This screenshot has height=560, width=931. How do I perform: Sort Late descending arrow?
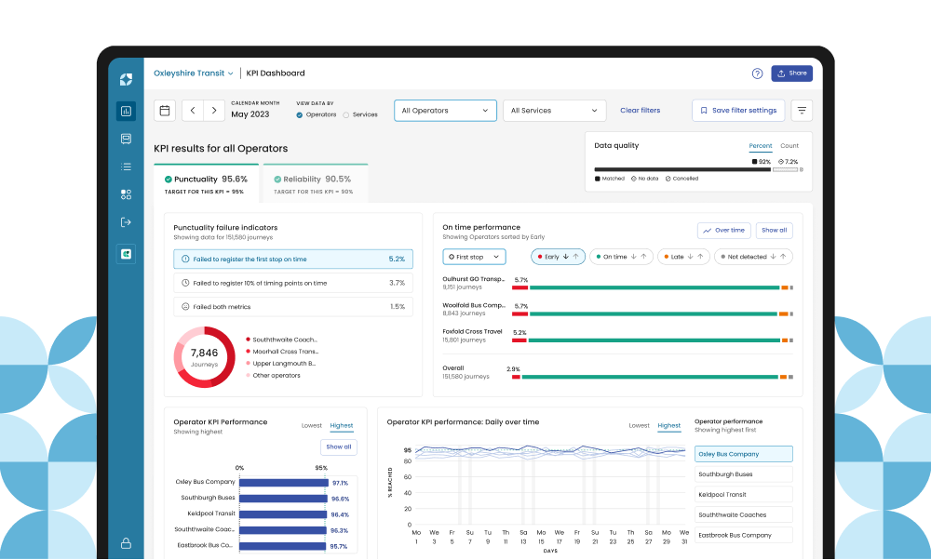pyautogui.click(x=690, y=257)
